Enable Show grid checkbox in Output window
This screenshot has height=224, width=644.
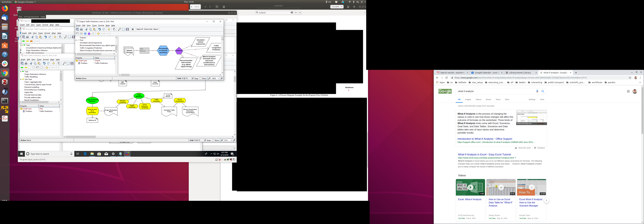tap(201, 78)
